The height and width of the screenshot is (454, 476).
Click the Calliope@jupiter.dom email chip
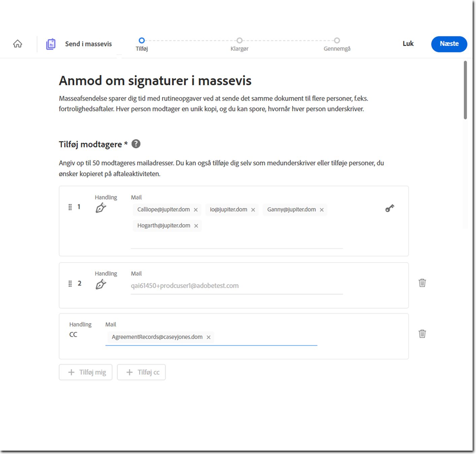pos(167,210)
